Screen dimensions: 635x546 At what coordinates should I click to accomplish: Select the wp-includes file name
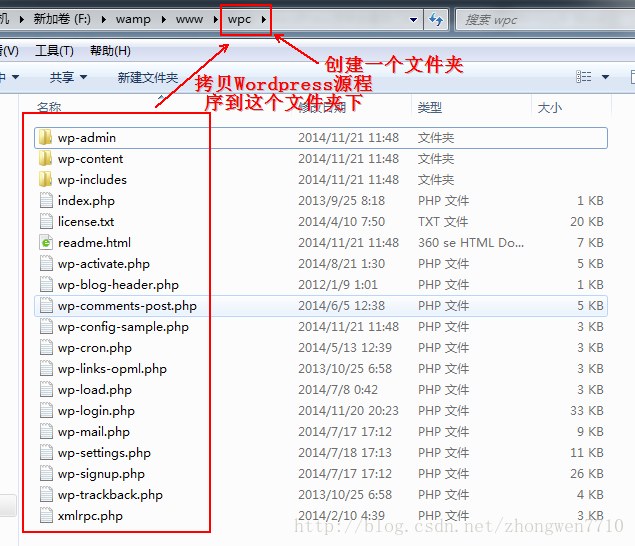(x=92, y=180)
